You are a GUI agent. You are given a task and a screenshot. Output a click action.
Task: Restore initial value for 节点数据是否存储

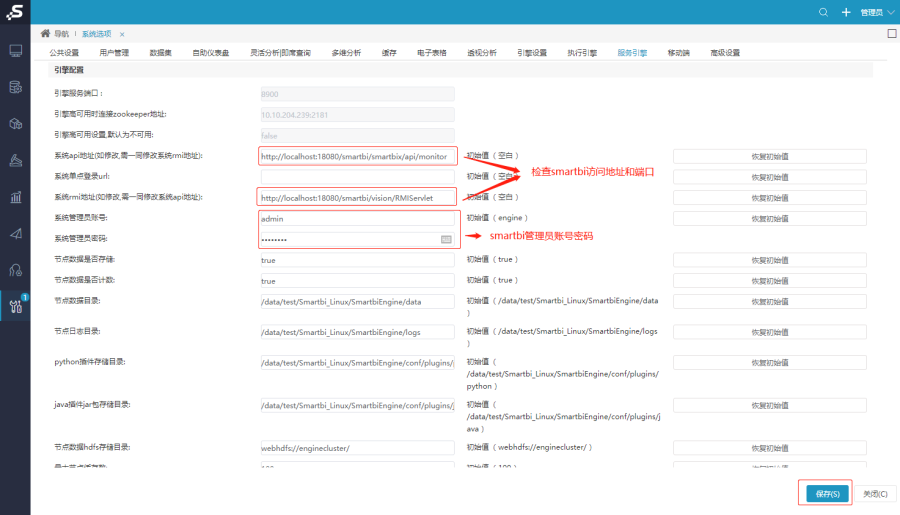(770, 260)
